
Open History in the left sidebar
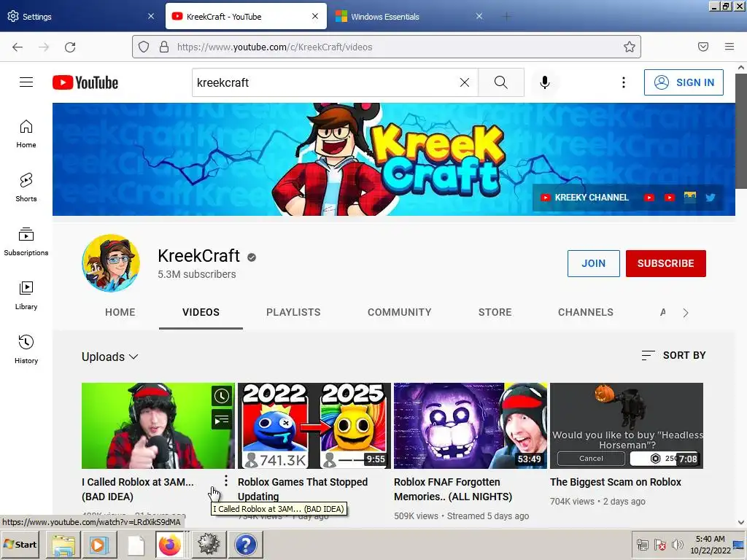coord(26,349)
